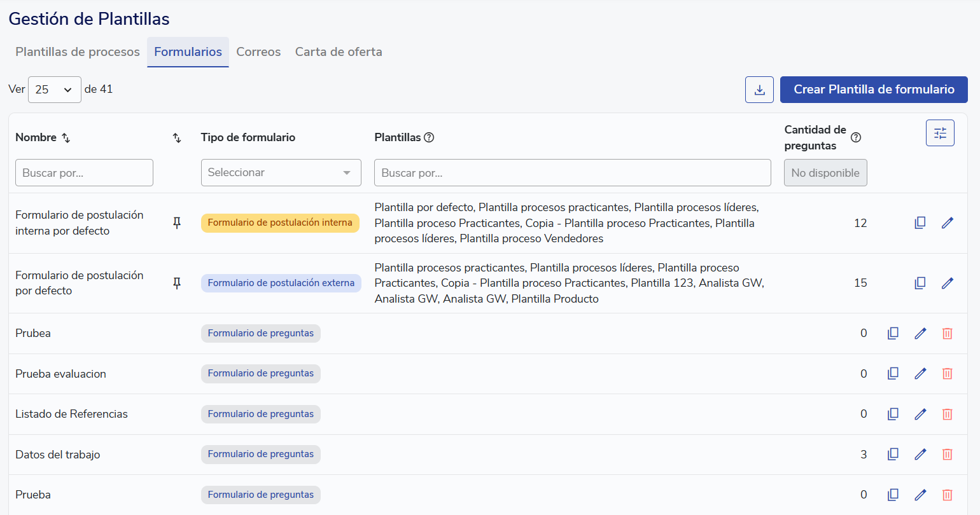The width and height of the screenshot is (980, 515).
Task: Click the download export icon button
Action: (759, 90)
